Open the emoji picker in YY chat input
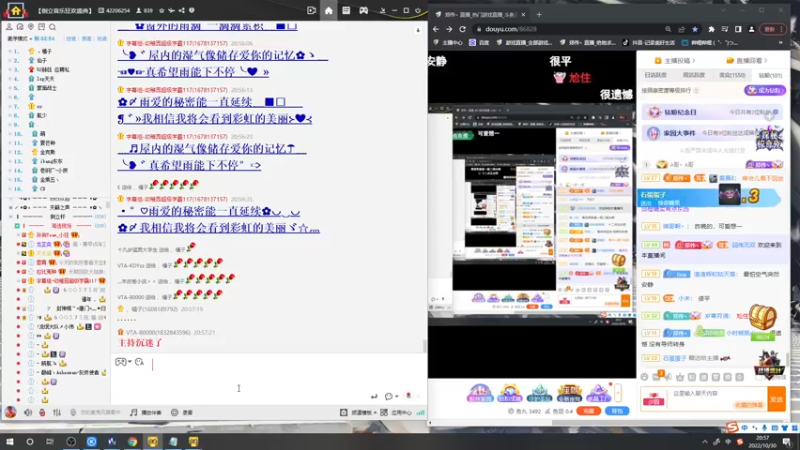This screenshot has height=450, width=800. [139, 362]
